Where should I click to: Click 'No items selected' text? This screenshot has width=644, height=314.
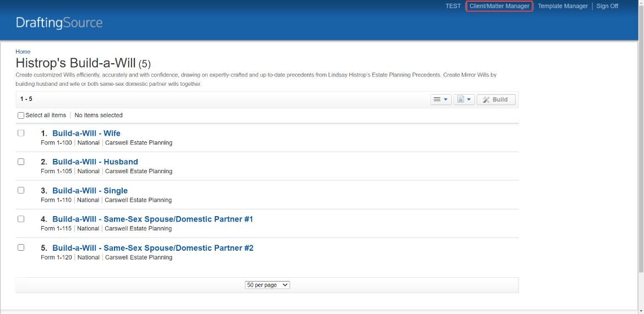99,115
